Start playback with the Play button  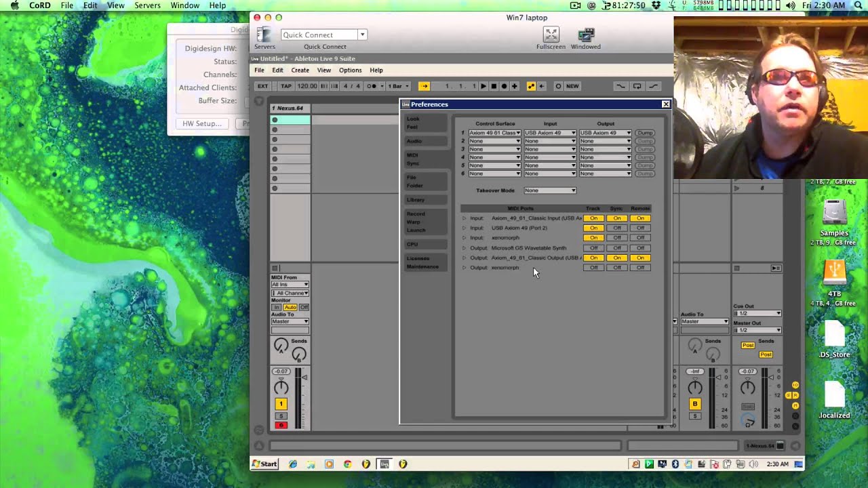[x=483, y=86]
